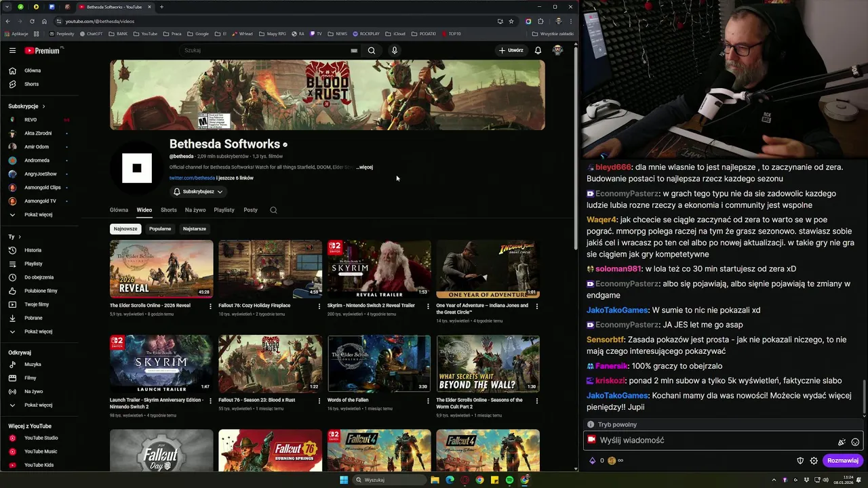Open the account avatar menu in YouTube header
This screenshot has width=868, height=488.
(x=557, y=50)
